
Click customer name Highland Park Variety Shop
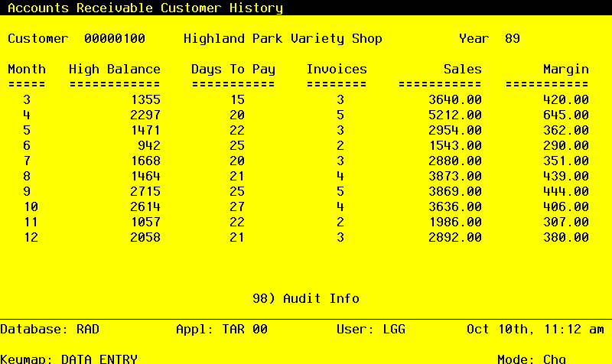point(283,39)
